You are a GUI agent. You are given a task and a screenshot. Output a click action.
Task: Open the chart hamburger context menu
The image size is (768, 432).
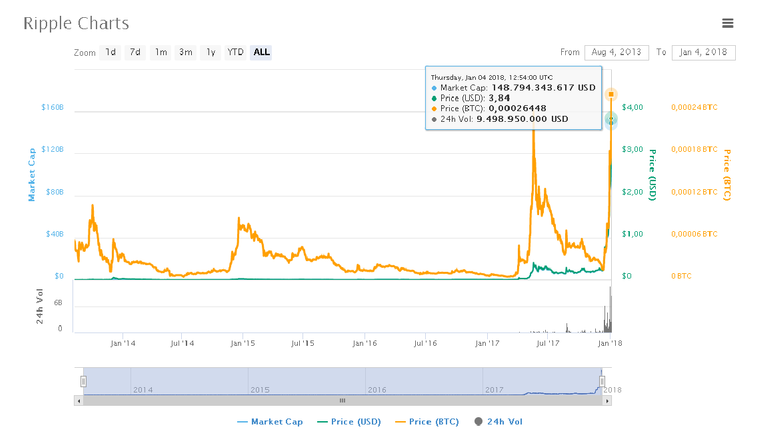pyautogui.click(x=727, y=23)
